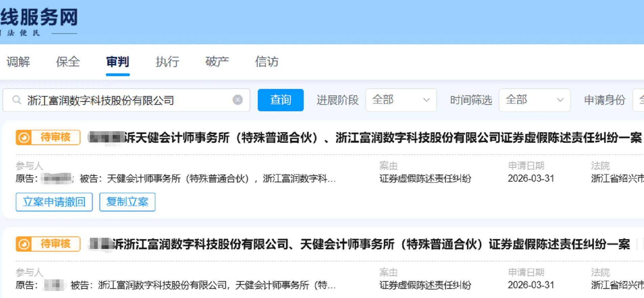The image size is (644, 298).
Task: Click the 待审核 label of the first case
Action: pos(55,137)
